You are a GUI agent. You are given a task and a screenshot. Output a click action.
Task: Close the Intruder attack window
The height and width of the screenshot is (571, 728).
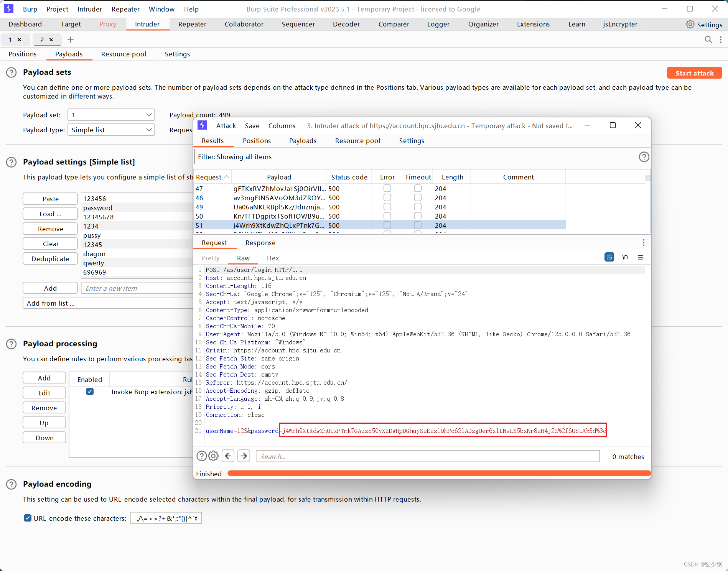638,125
